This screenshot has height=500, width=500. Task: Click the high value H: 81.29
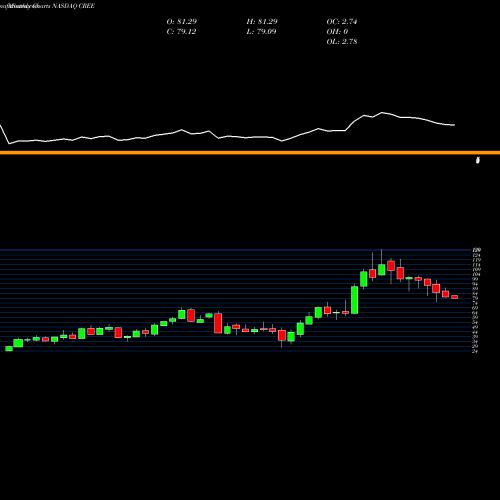[262, 22]
